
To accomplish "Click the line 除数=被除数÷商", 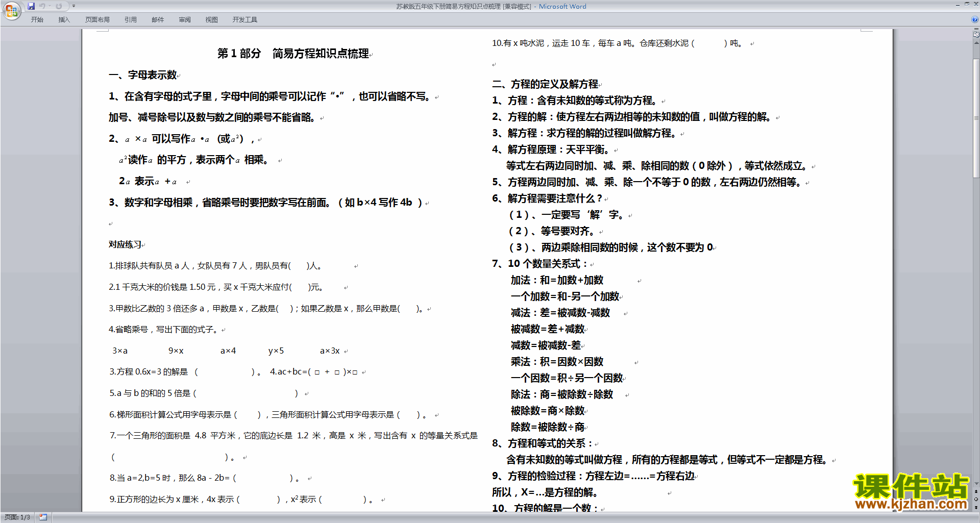I will [x=548, y=427].
